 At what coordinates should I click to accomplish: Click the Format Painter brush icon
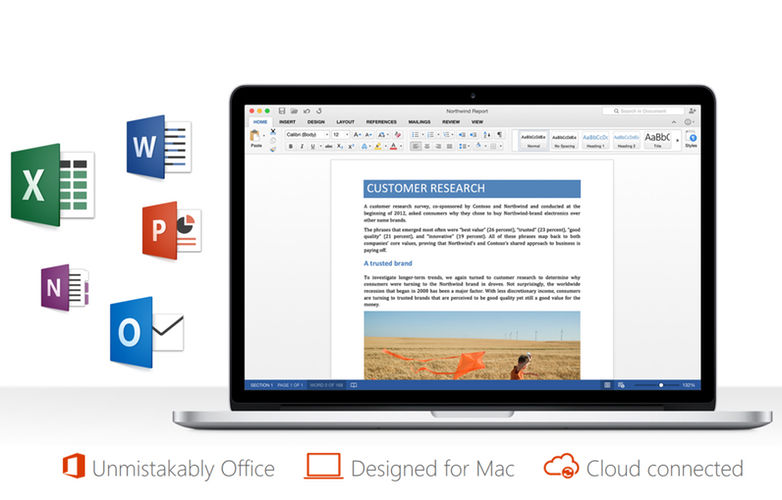pos(273,149)
